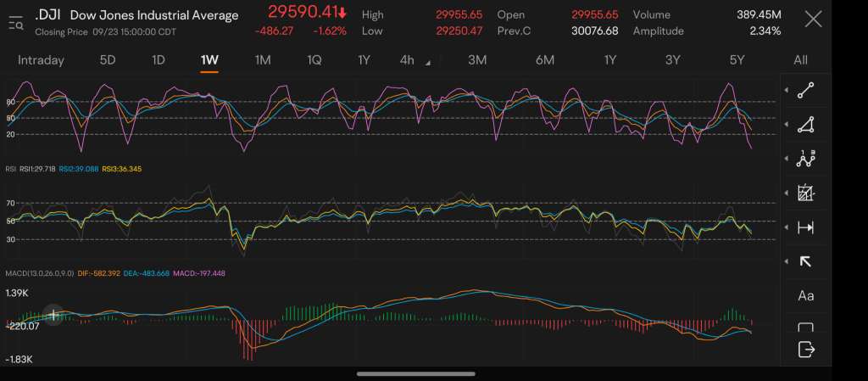
Task: Select the 1Y interval tab before 4h
Action: (x=364, y=60)
